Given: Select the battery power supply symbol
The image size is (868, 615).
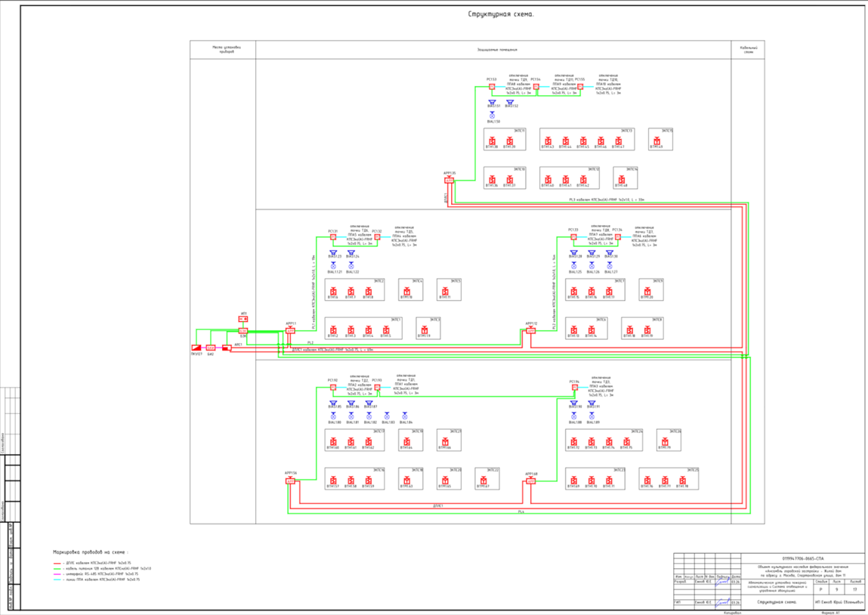Looking at the screenshot, I should tap(242, 320).
